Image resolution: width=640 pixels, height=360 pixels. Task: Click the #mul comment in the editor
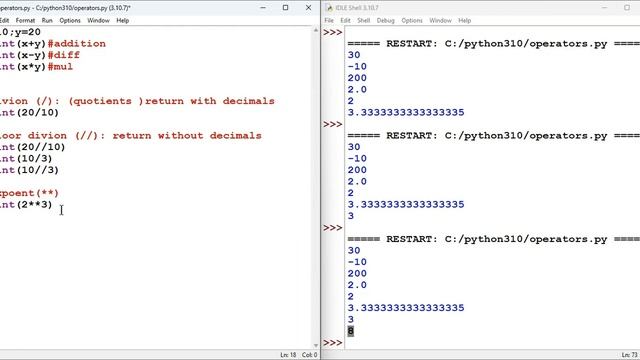[60, 67]
